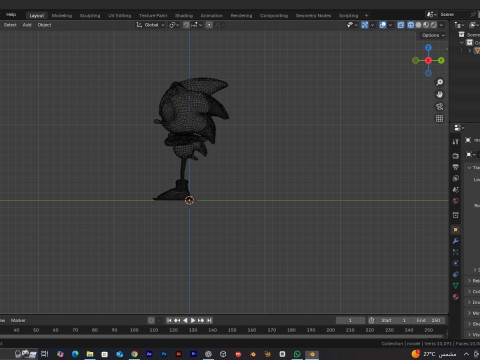Image resolution: width=480 pixels, height=360 pixels.
Task: Open the View Layer properties tab
Action: [x=455, y=178]
